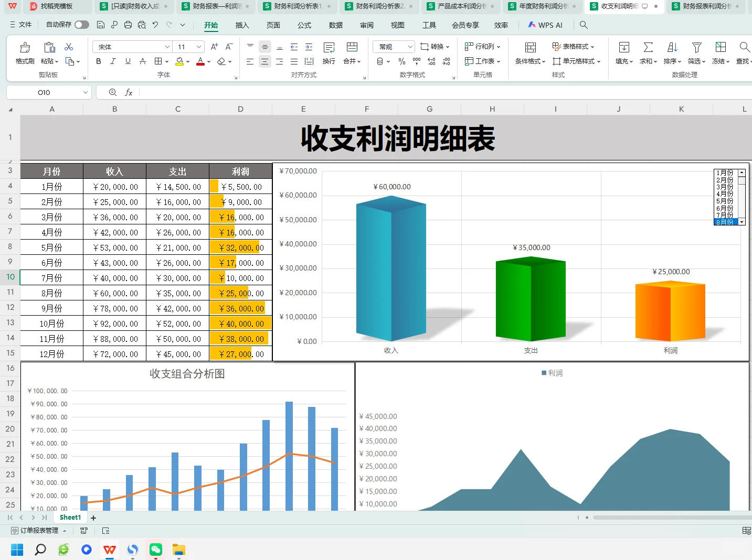Open the View (视图) ribbon tab
This screenshot has height=560, width=752.
point(398,25)
